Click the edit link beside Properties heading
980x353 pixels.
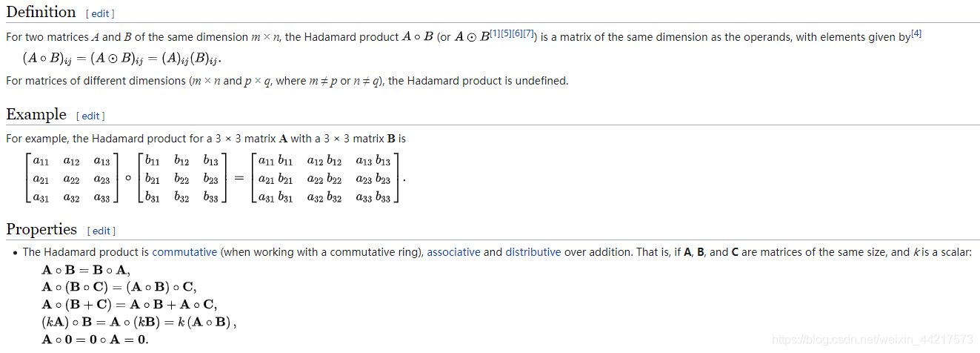click(101, 231)
